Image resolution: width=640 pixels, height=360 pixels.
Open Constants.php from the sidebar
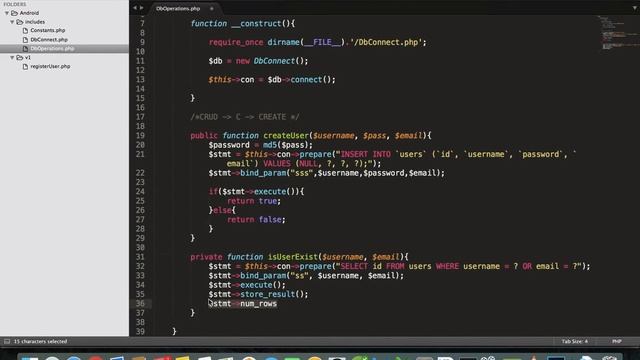48,31
